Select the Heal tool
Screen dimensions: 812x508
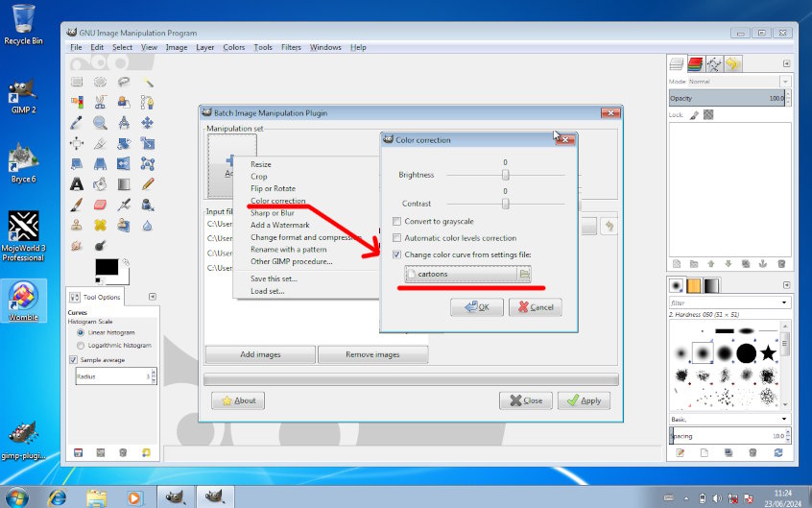[x=100, y=225]
